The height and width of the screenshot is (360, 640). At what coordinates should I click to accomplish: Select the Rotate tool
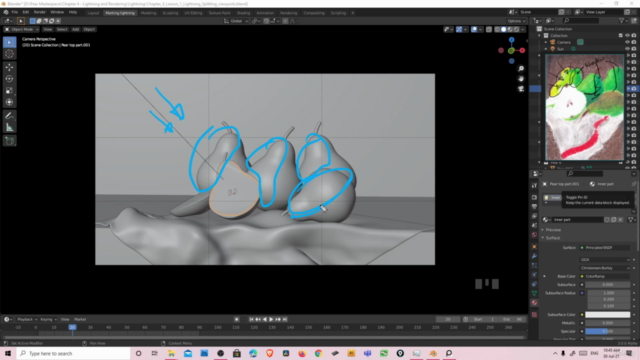pyautogui.click(x=9, y=79)
